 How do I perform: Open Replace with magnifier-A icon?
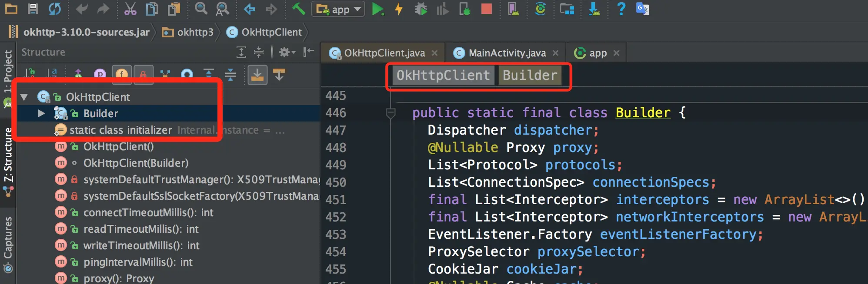pos(223,9)
